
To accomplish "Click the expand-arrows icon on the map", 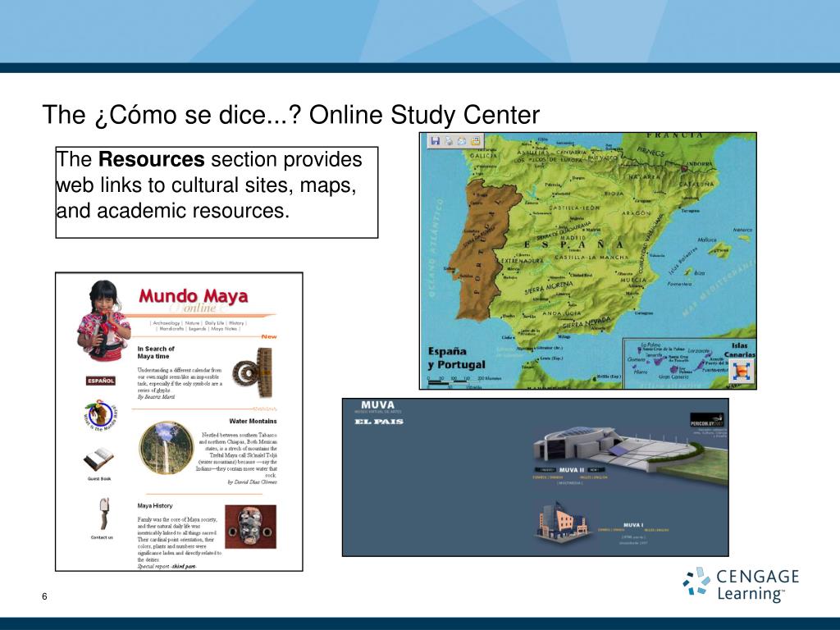I will coord(742,371).
